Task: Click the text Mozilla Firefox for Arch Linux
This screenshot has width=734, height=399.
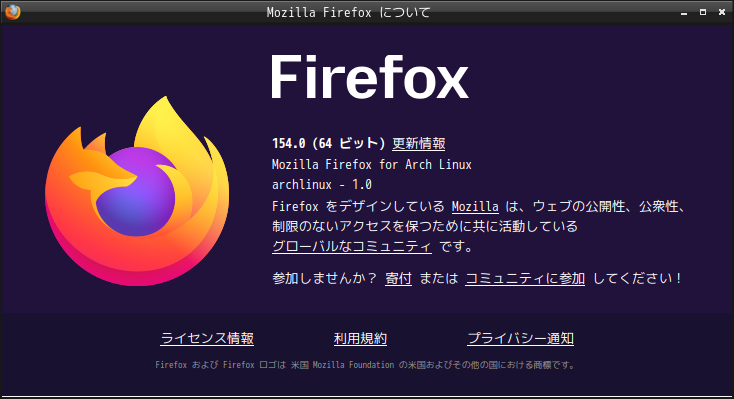Action: tap(372, 164)
